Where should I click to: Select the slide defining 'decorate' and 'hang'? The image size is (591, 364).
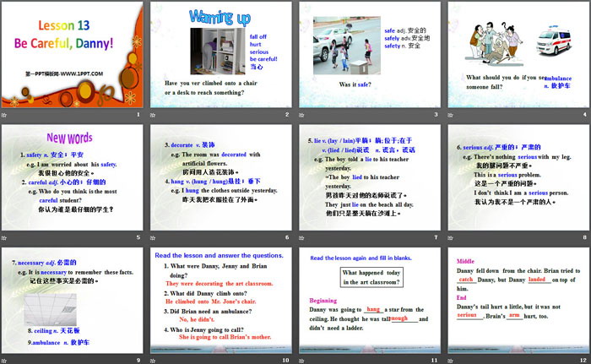click(220, 180)
